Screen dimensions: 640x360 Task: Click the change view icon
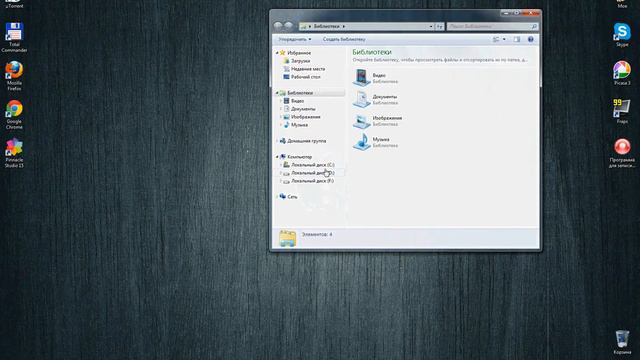(x=496, y=39)
